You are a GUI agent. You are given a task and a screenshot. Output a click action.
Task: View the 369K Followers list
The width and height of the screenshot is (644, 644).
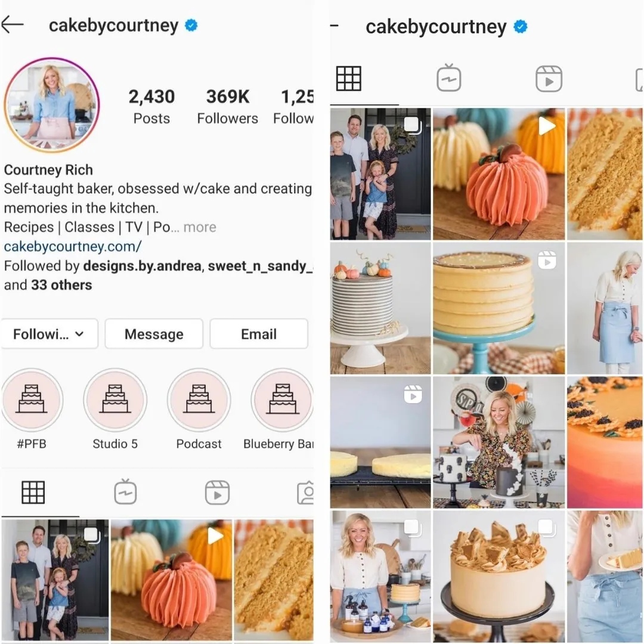[228, 107]
